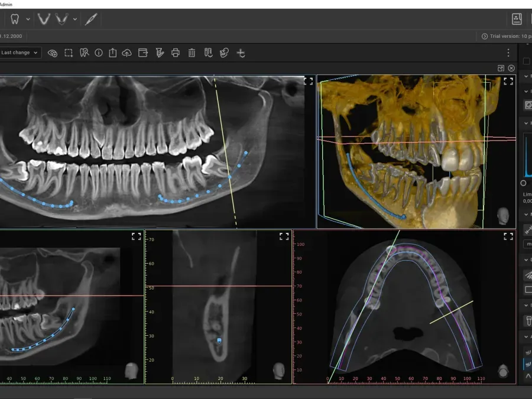Collapse the implant section chevron
Screen dimensions: 532x399
tap(526, 305)
